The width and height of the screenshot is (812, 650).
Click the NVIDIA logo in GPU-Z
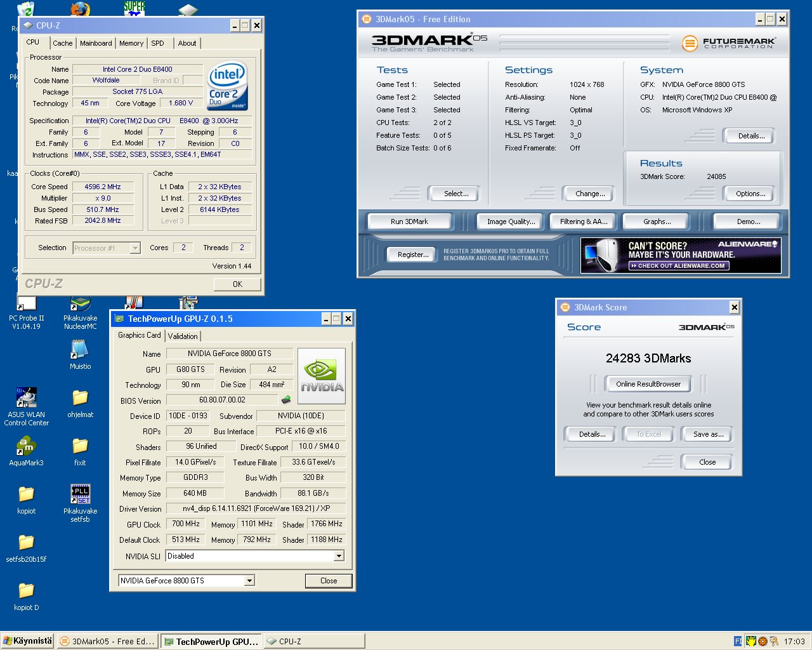(x=322, y=376)
